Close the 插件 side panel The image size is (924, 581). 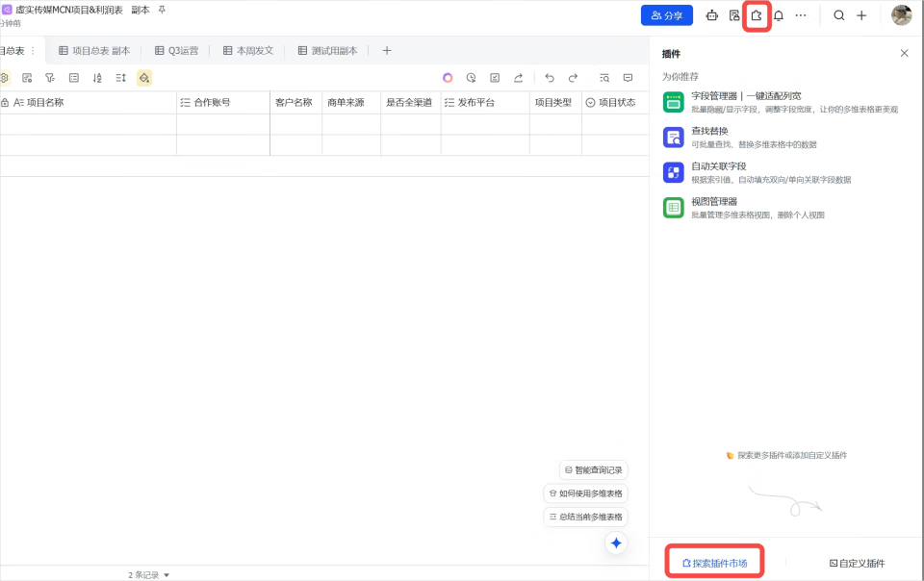[904, 54]
